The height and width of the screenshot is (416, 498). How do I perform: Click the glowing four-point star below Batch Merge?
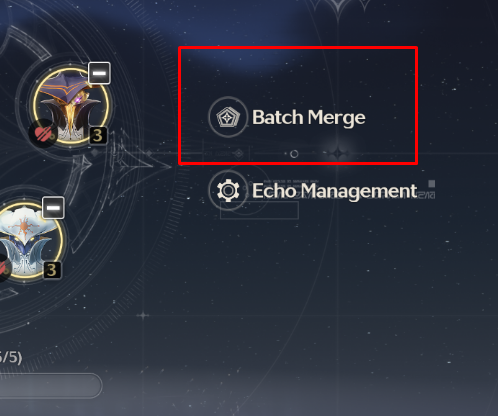pyautogui.click(x=337, y=153)
